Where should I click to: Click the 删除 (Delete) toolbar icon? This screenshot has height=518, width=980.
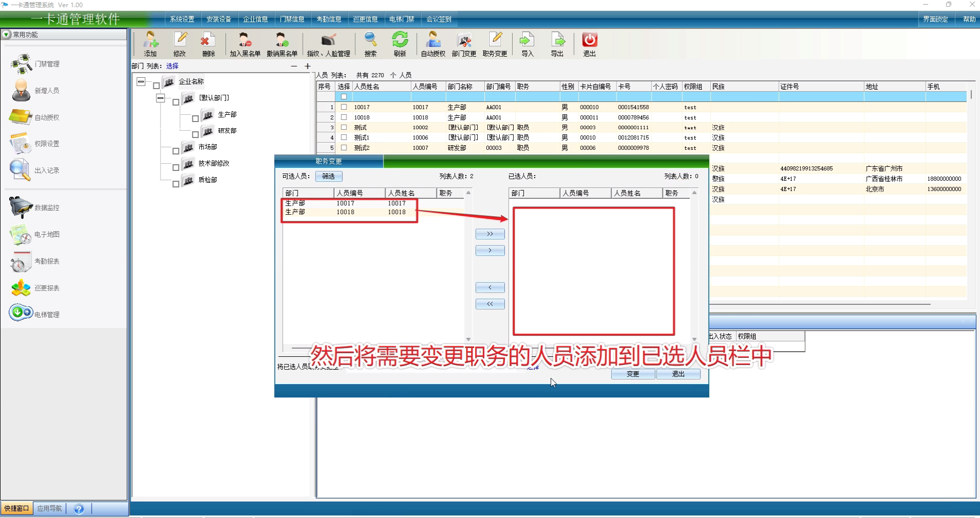[x=208, y=44]
